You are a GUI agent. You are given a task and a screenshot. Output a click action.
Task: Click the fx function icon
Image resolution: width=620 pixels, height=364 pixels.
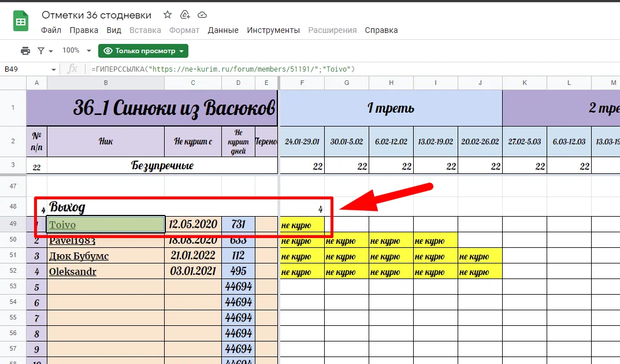72,69
